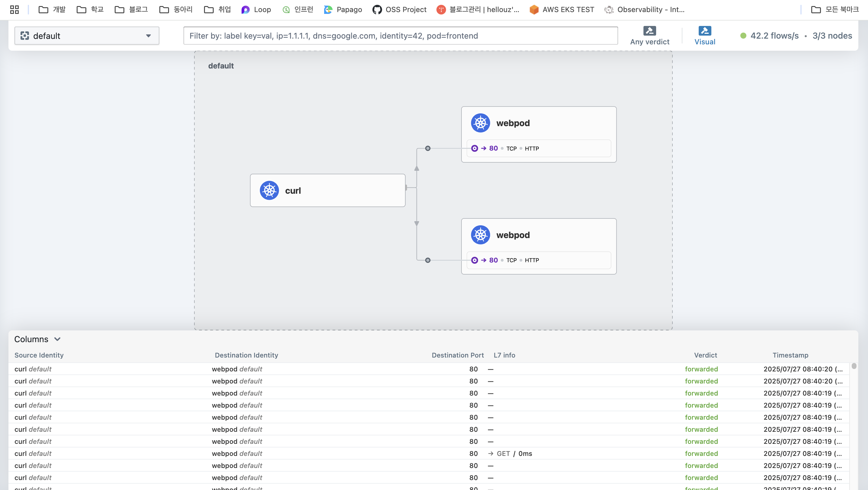The height and width of the screenshot is (490, 868).
Task: Click the Verdict column header
Action: point(705,355)
